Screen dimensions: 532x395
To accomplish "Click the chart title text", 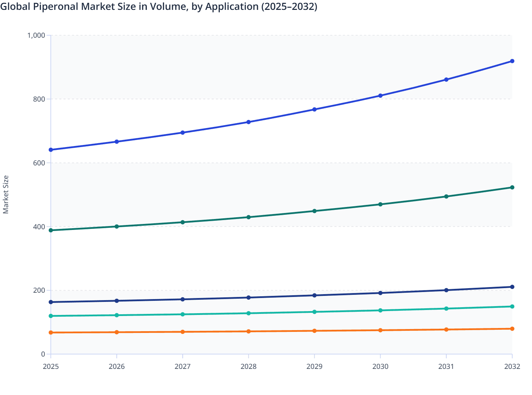I will pos(159,6).
